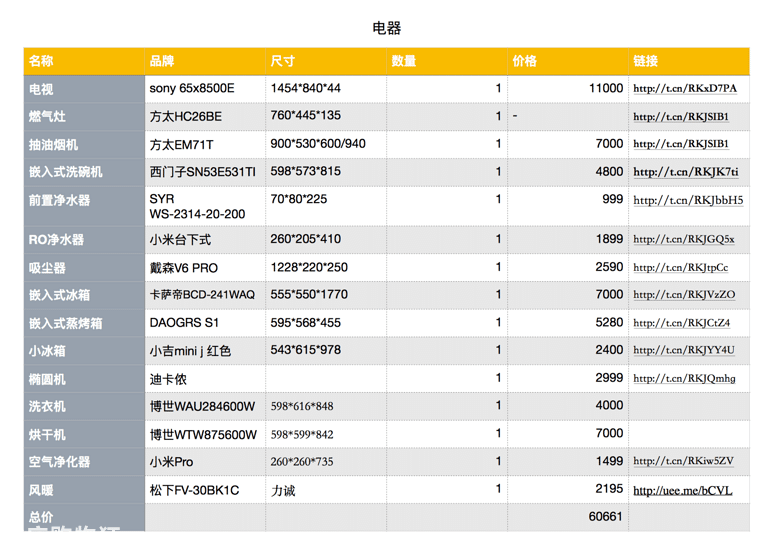This screenshot has width=780, height=558.
Task: Click the empty size cell for 迪卡侬
Action: 325,379
